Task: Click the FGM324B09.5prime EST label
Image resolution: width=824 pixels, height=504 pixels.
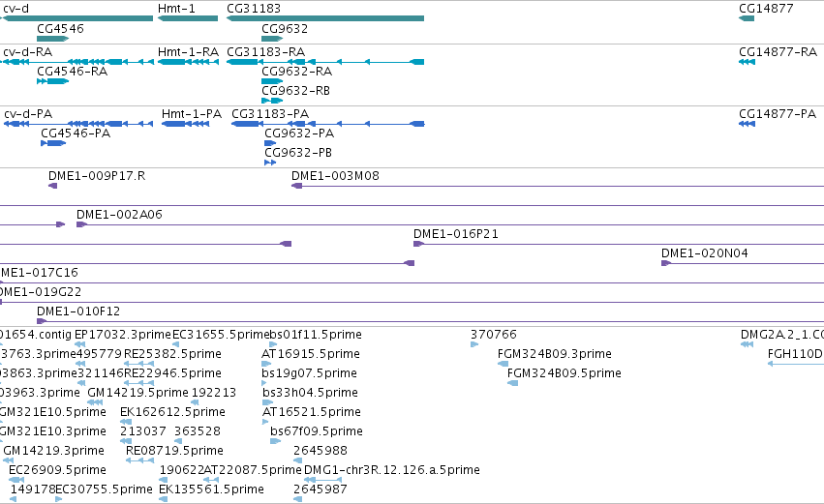Action: click(565, 373)
